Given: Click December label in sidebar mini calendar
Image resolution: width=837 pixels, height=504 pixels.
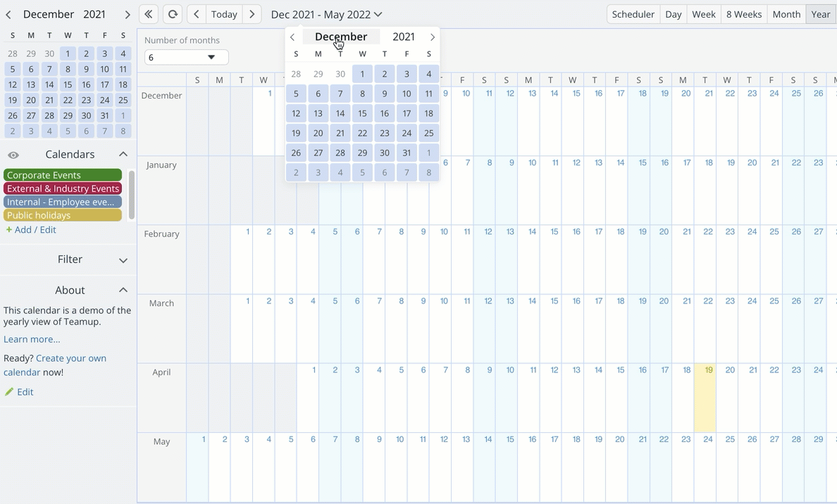Looking at the screenshot, I should coord(49,14).
